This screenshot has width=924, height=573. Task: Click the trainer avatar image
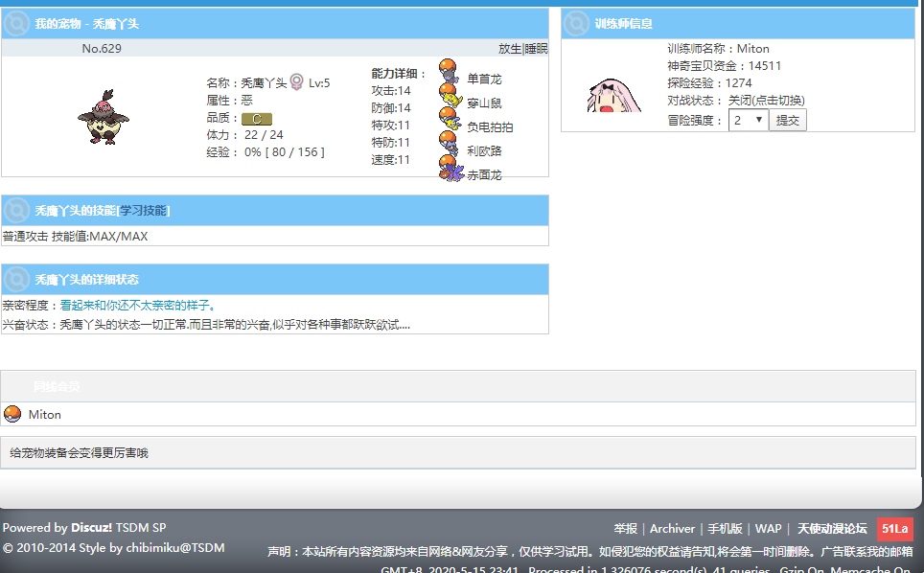pyautogui.click(x=613, y=96)
